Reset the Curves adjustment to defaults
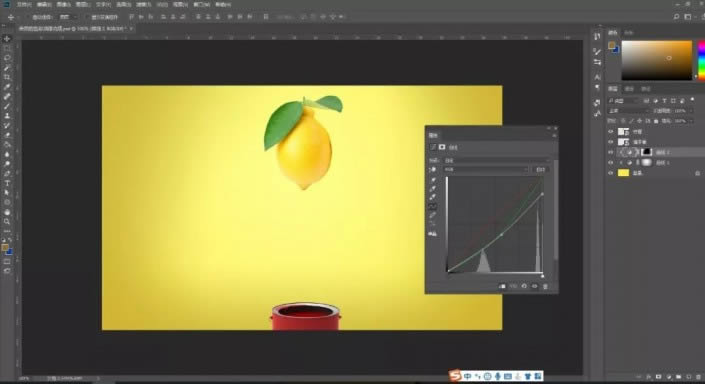 [524, 286]
